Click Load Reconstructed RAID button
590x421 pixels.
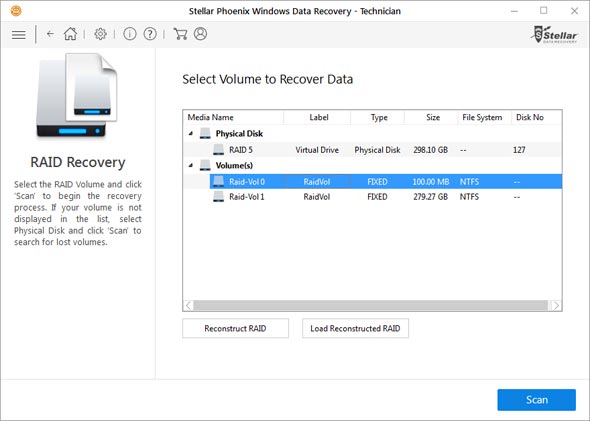[355, 328]
